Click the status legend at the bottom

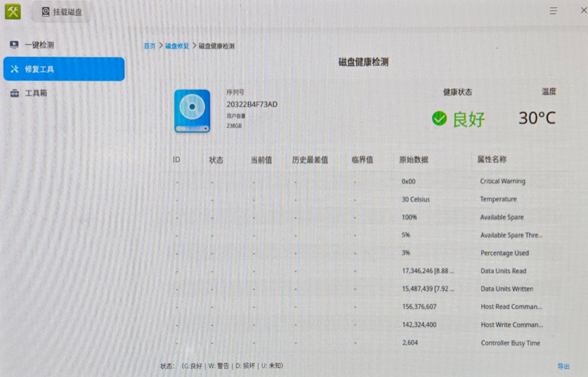pyautogui.click(x=222, y=366)
